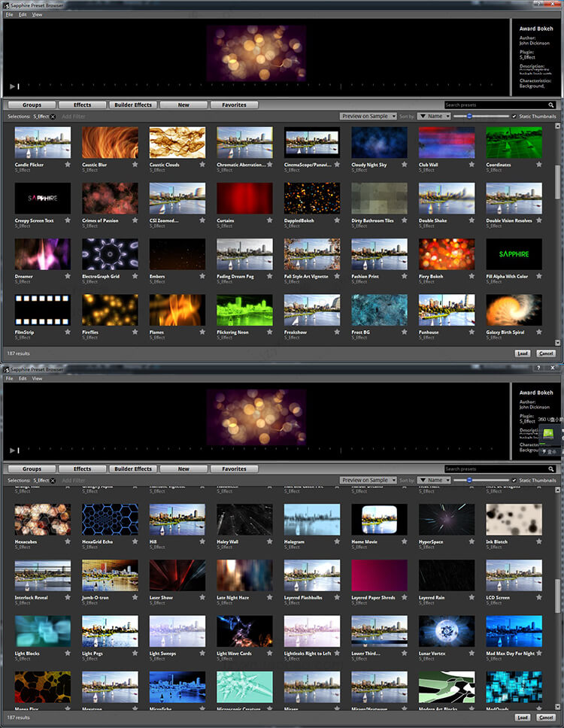
Task: Click the star beside Light Blocks
Action: click(x=68, y=653)
